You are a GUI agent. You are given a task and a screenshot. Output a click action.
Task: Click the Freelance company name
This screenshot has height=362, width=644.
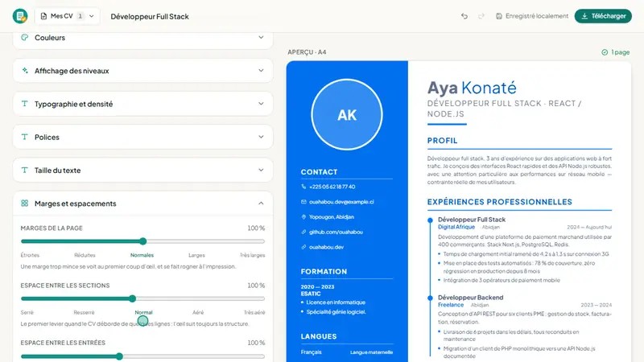451,305
